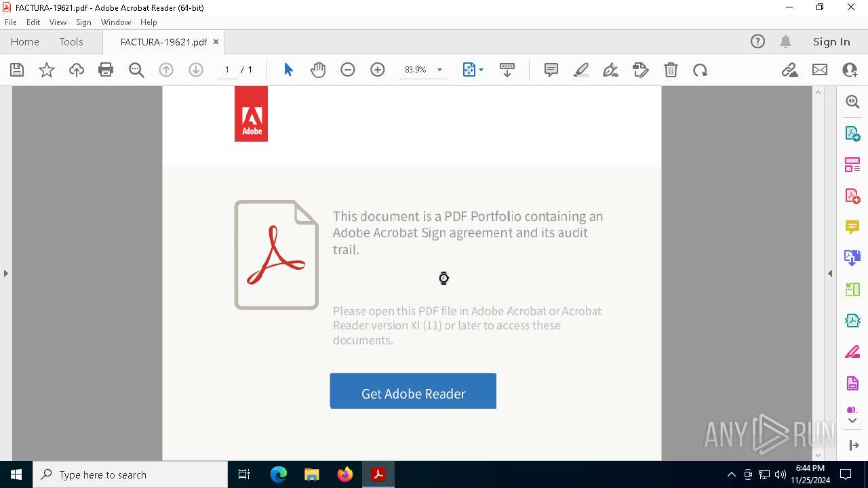Expand the left navigation pane arrow
The height and width of the screenshot is (488, 868).
pos(5,273)
